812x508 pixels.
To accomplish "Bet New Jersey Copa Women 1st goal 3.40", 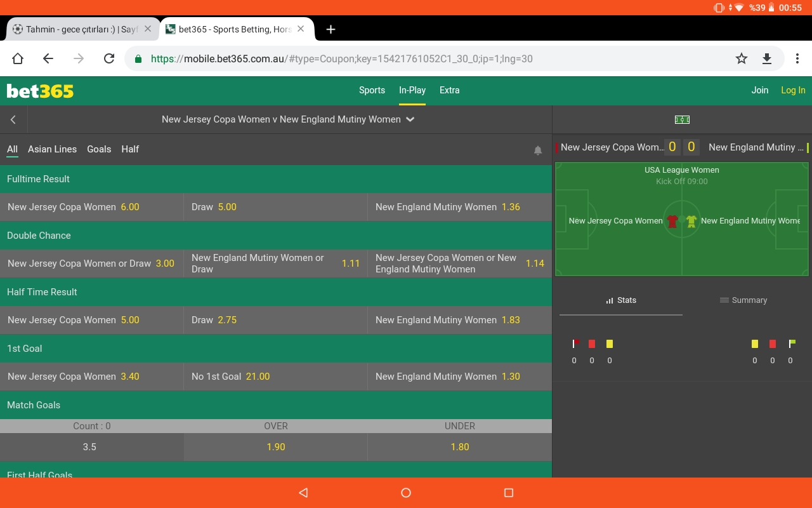I will pos(92,377).
